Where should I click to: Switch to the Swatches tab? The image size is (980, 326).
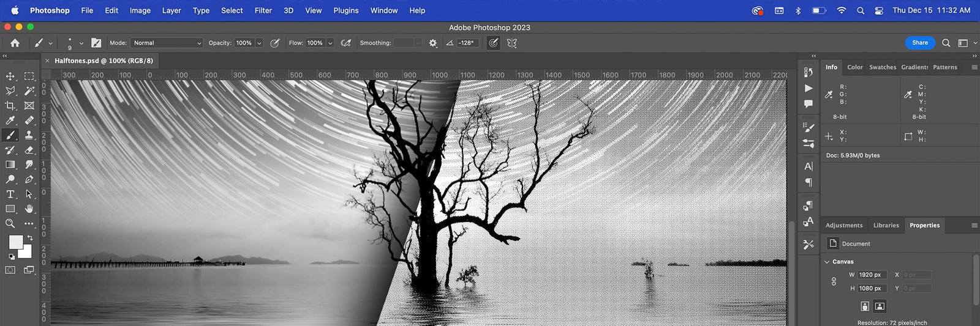pyautogui.click(x=882, y=67)
